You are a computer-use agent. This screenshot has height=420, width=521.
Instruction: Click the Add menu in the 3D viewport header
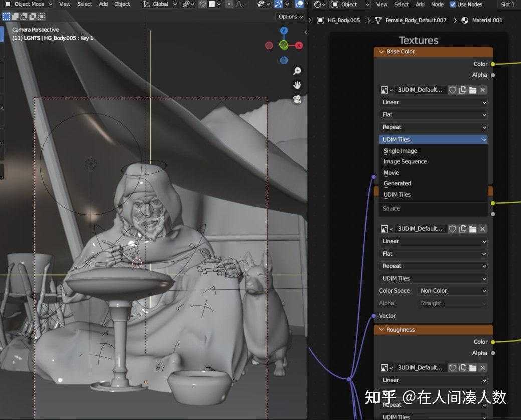(x=103, y=4)
